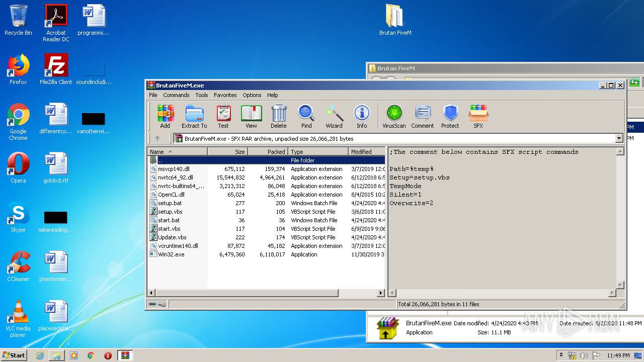Screen dimensions: 644x362
Task: Click the Start button
Action: coord(14,355)
